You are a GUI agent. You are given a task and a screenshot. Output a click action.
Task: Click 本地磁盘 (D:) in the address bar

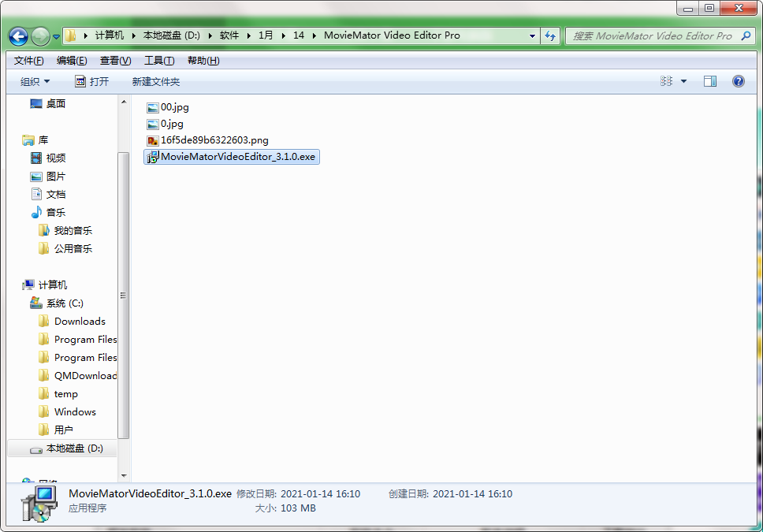(x=171, y=35)
